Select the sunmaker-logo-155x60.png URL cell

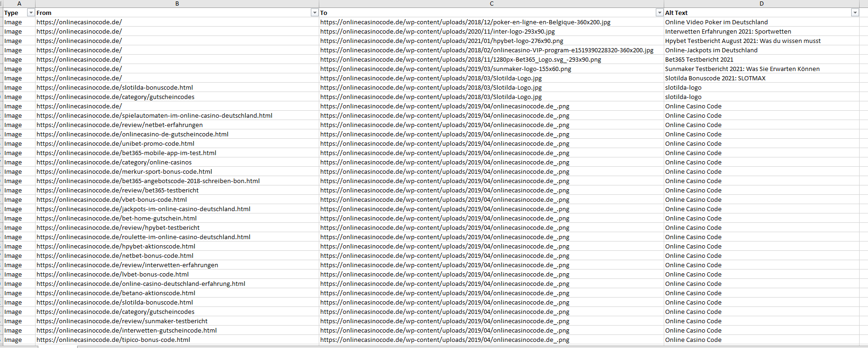click(445, 69)
